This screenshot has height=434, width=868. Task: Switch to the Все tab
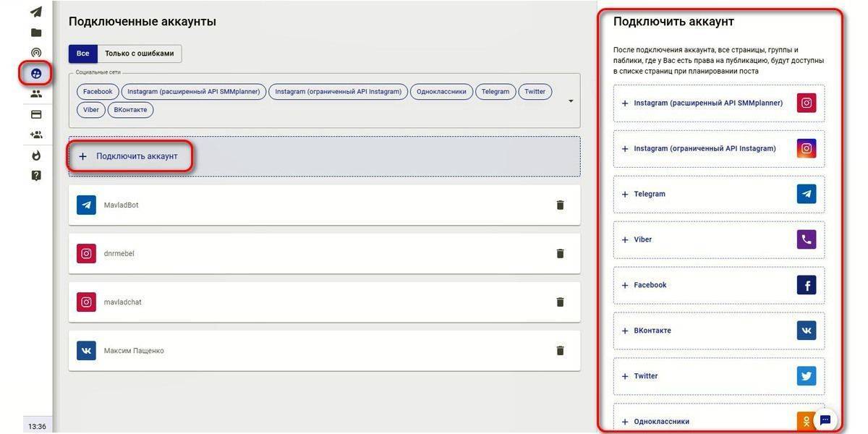click(83, 54)
